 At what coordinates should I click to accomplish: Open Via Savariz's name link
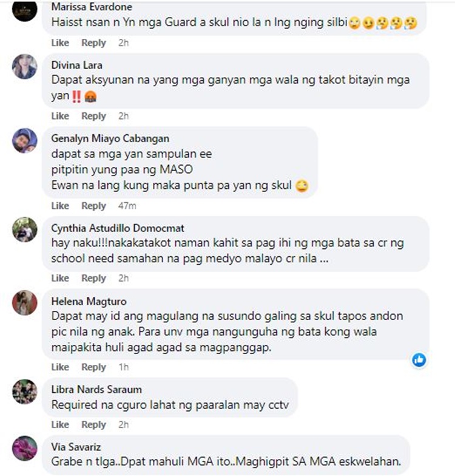(76, 447)
